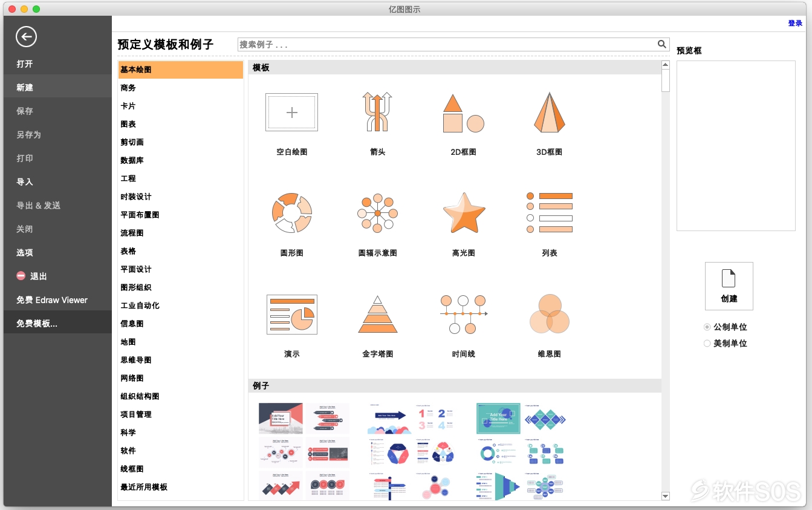Select the 项目管理 project management category
Screen dimensions: 812x510
(x=181, y=414)
